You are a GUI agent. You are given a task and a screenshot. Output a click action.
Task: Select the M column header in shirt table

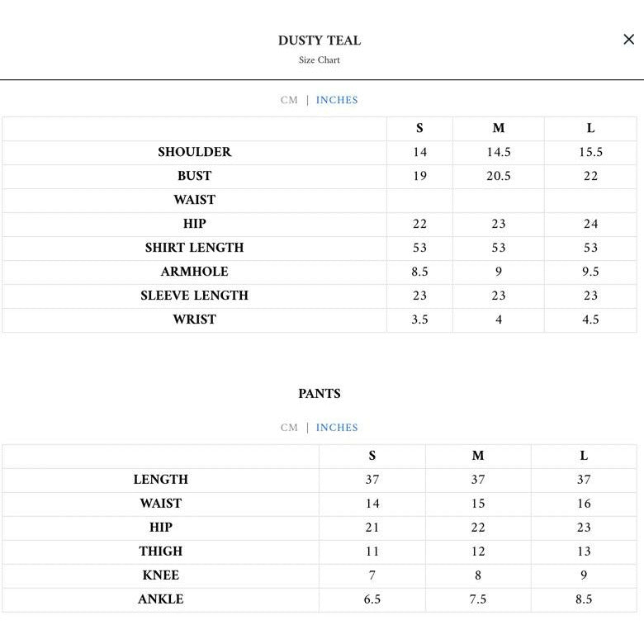pos(499,128)
